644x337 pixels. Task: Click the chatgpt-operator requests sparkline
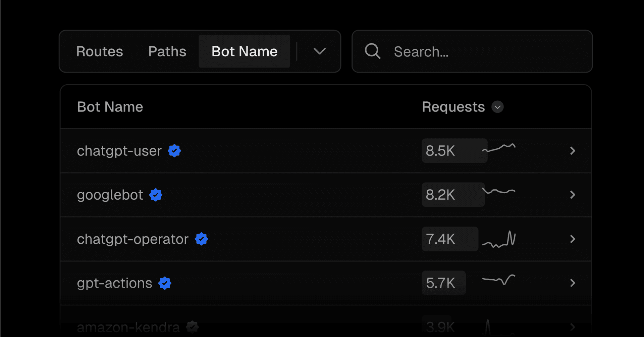[499, 239]
